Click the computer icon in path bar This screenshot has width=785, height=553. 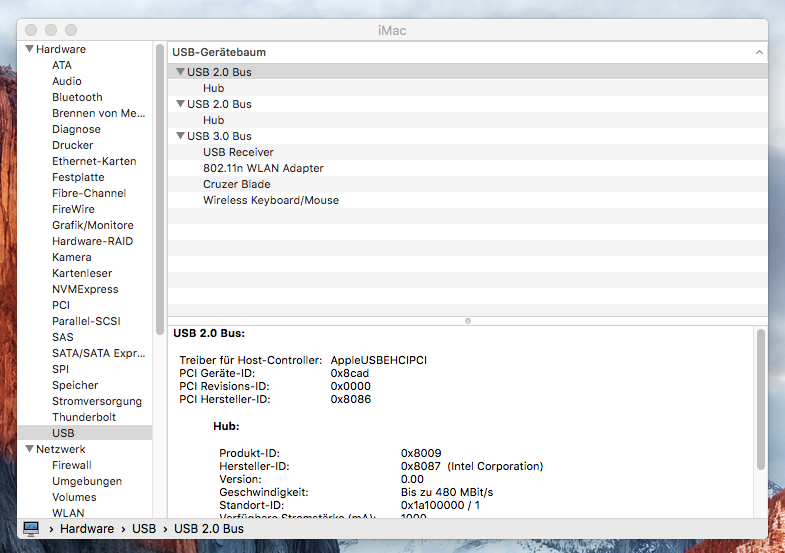pos(31,528)
